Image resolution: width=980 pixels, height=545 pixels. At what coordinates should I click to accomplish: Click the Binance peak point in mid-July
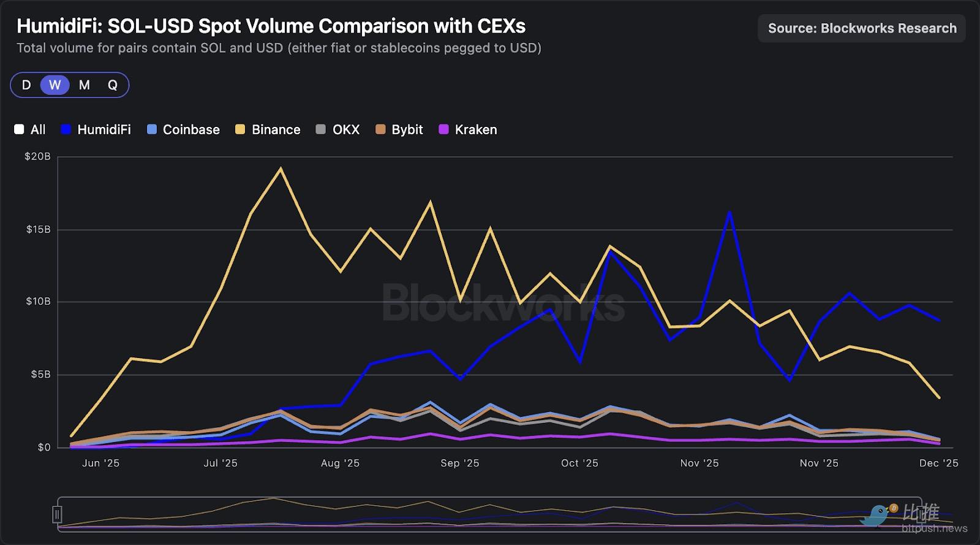281,169
